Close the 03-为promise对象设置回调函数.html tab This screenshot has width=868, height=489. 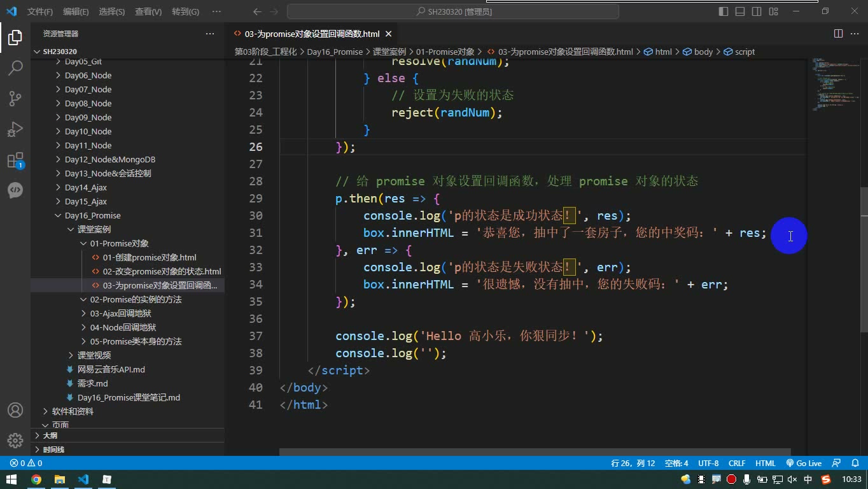pyautogui.click(x=389, y=34)
